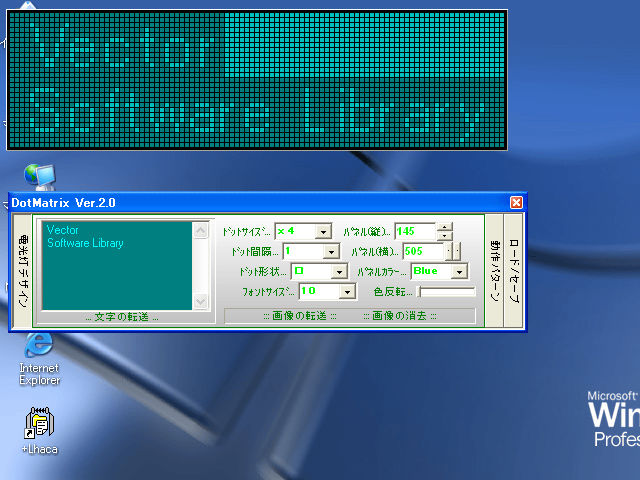The image size is (640, 480).
Task: Switch to the ロード/セーブ vertical tab
Action: pyautogui.click(x=514, y=271)
